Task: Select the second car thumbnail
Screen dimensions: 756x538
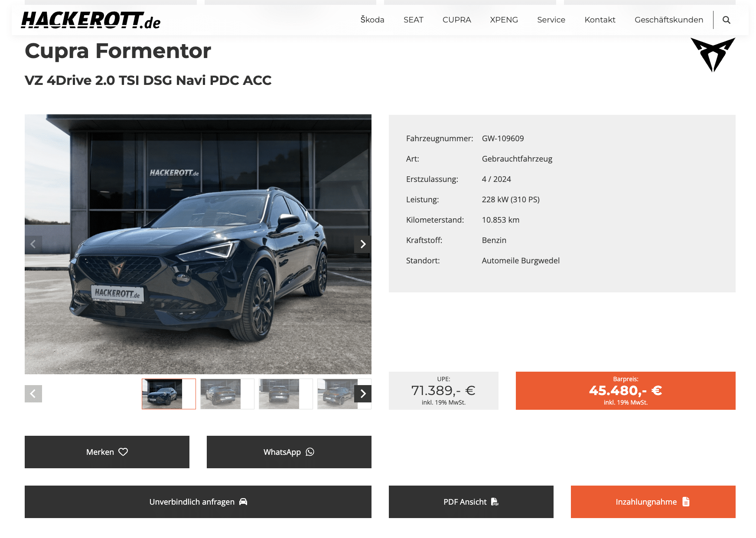Action: click(x=227, y=394)
